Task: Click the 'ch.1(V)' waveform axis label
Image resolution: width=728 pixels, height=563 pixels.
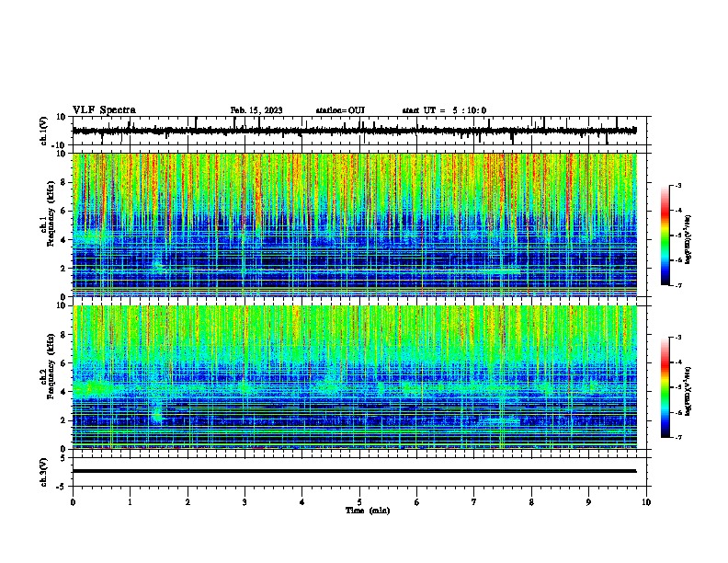Action: 44,131
